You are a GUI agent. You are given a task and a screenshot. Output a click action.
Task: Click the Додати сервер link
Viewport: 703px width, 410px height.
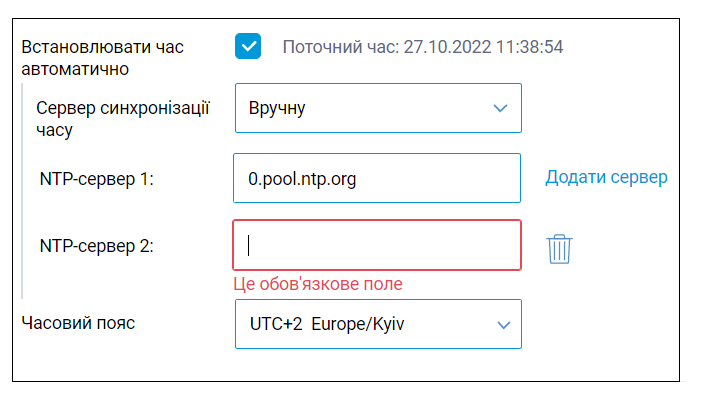(606, 177)
